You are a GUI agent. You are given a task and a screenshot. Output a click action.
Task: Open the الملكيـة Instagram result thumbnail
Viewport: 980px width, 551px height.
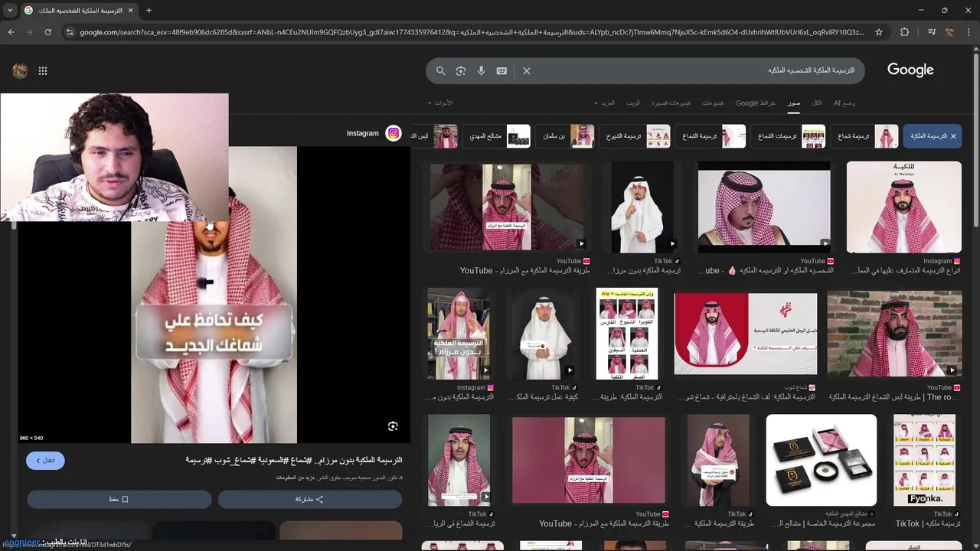coord(903,207)
